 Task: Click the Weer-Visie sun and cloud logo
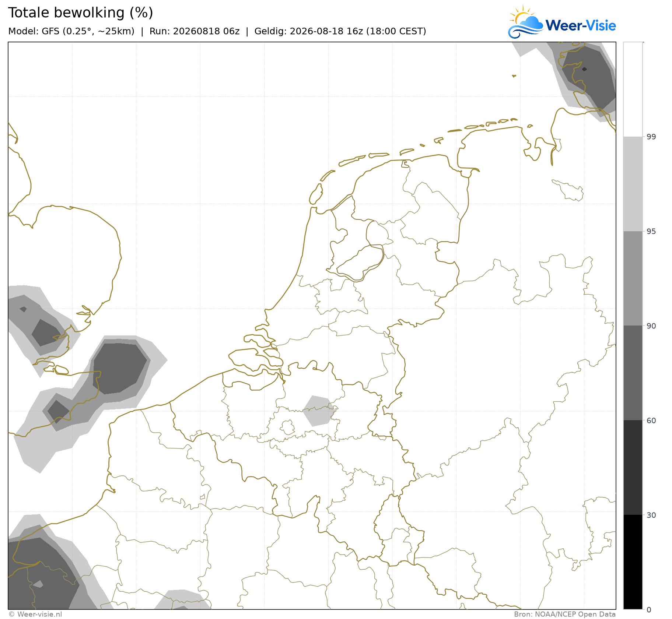[525, 22]
